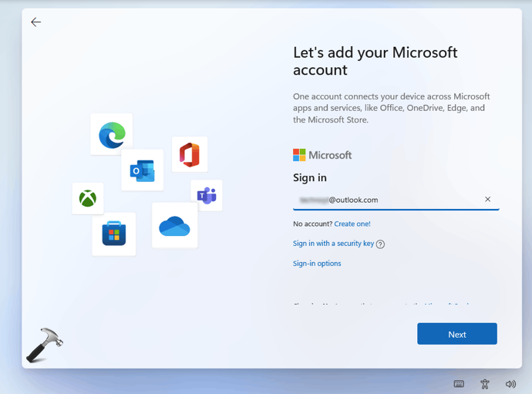
Task: Open the on-screen keyboard icon
Action: tap(459, 383)
